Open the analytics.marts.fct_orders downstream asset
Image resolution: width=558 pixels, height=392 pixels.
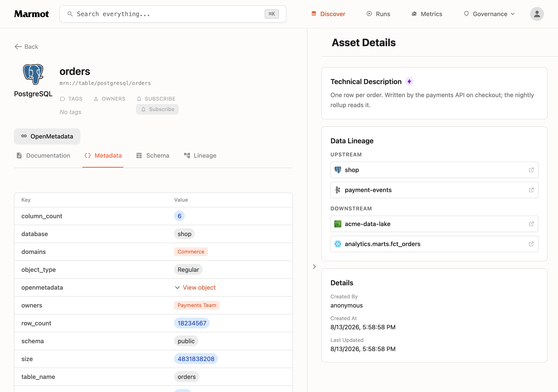tap(434, 244)
